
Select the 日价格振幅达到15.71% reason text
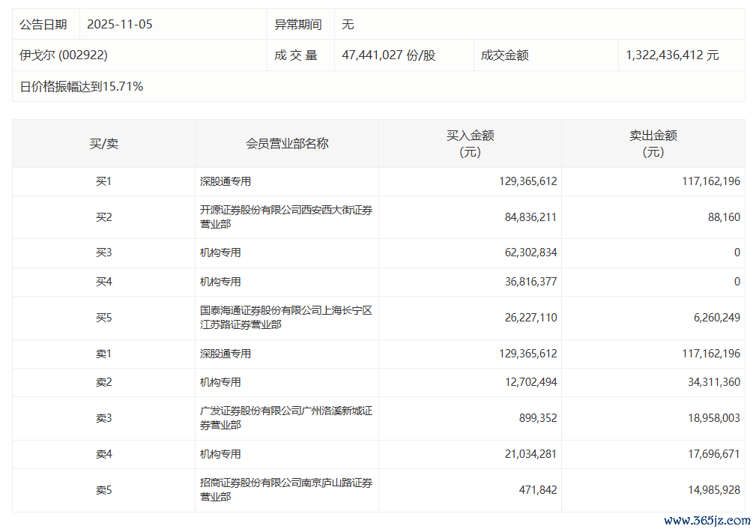[x=82, y=86]
